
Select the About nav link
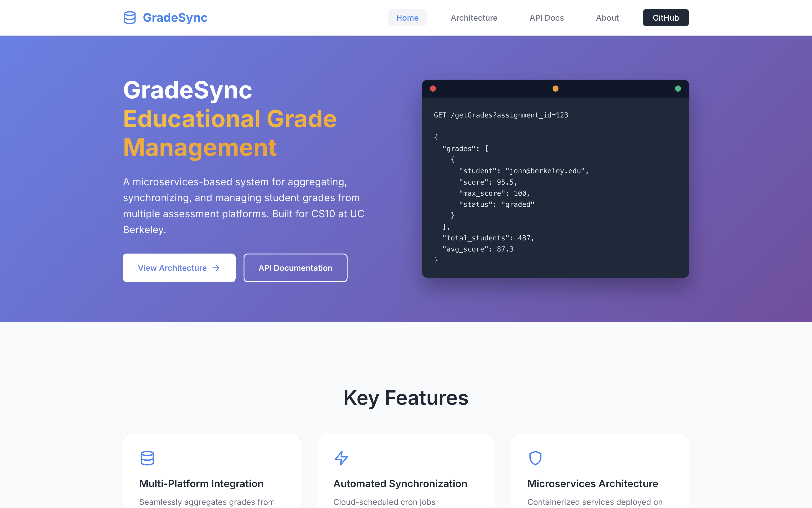click(607, 17)
